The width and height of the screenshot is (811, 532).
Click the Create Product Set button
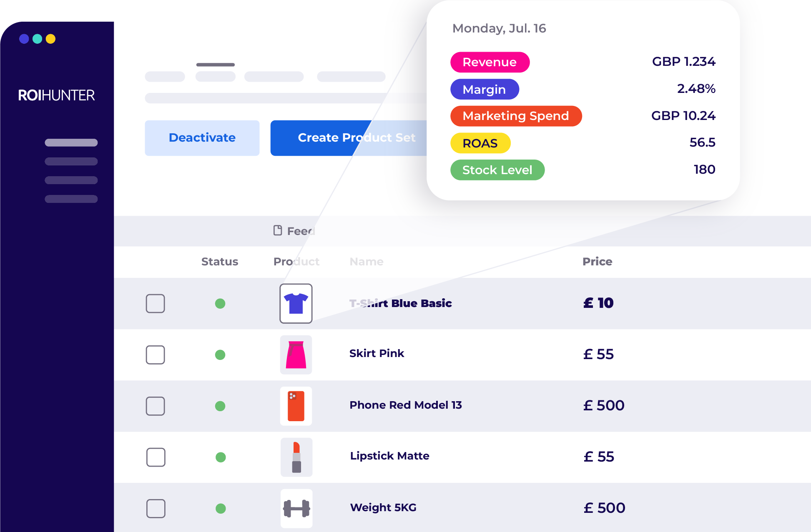[349, 138]
